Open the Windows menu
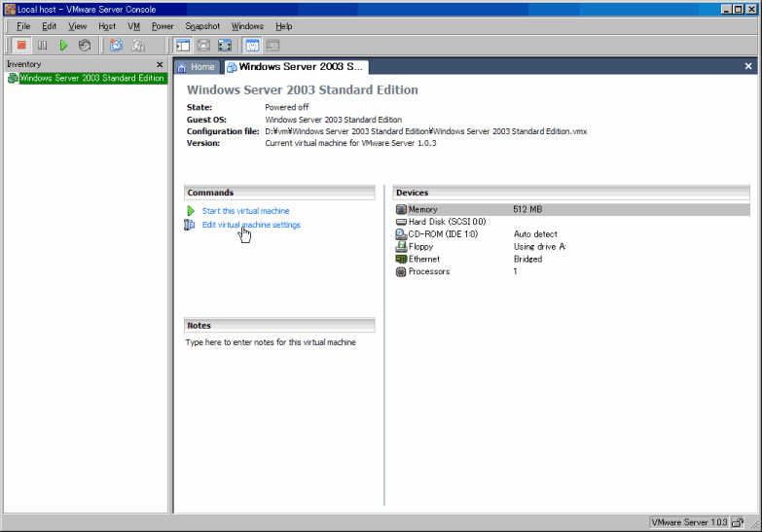This screenshot has width=762, height=532. (x=247, y=26)
